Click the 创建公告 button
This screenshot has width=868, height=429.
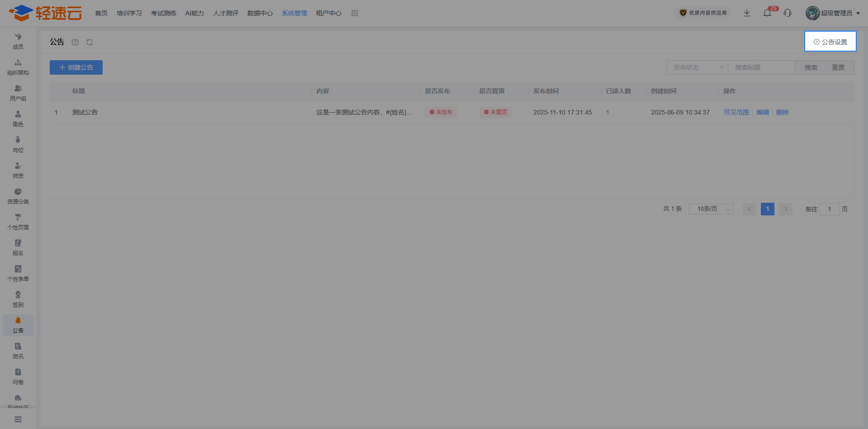pos(76,67)
